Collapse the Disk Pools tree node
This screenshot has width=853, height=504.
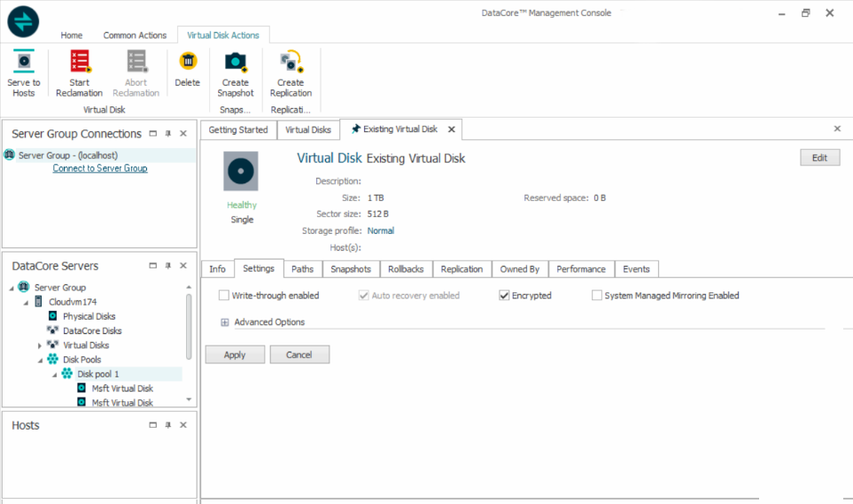(40, 360)
